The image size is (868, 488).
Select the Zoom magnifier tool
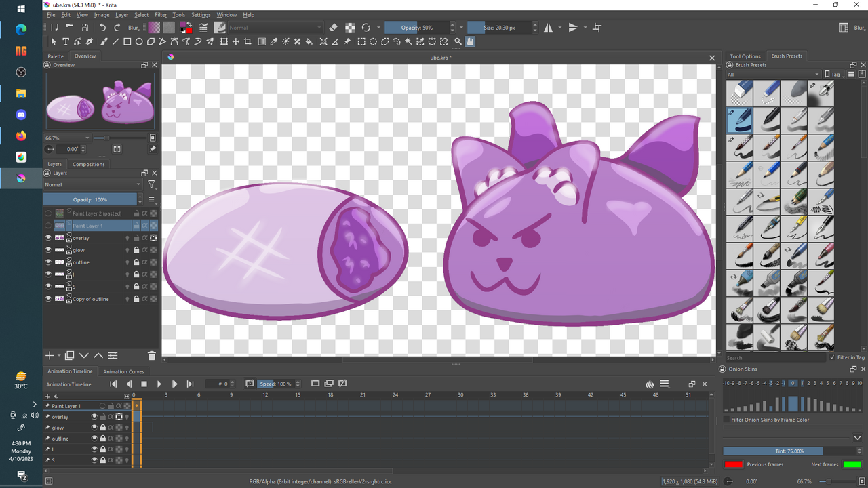(458, 41)
